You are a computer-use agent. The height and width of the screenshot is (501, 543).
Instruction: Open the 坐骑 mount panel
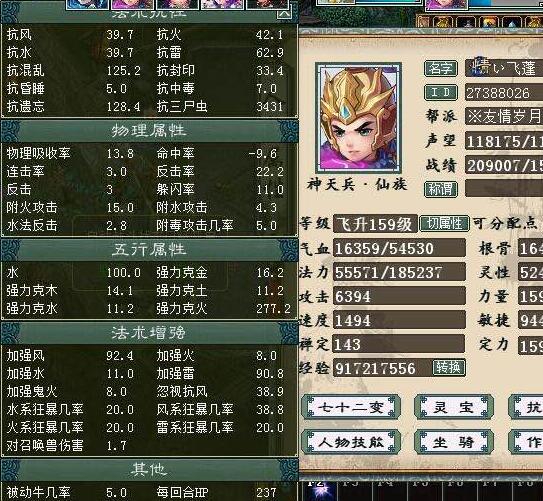point(453,442)
